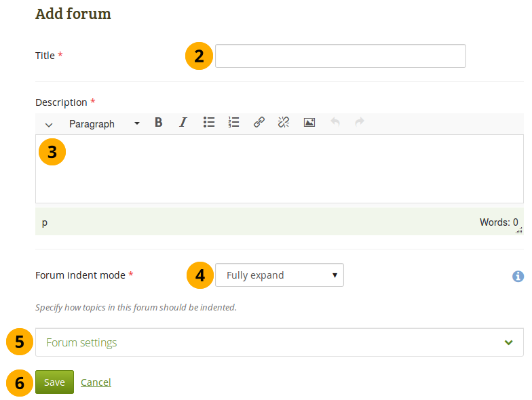Image resolution: width=532 pixels, height=400 pixels.
Task: Toggle italic formatting in editor toolbar
Action: tap(183, 123)
